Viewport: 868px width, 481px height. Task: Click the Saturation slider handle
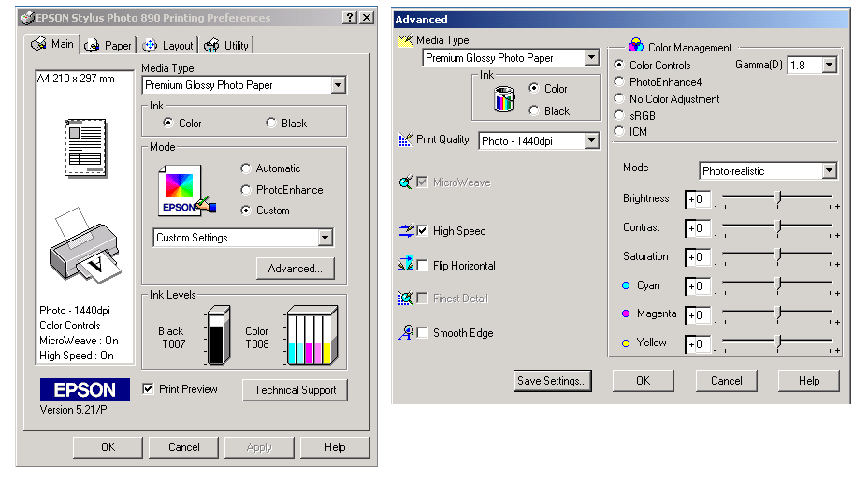click(778, 256)
